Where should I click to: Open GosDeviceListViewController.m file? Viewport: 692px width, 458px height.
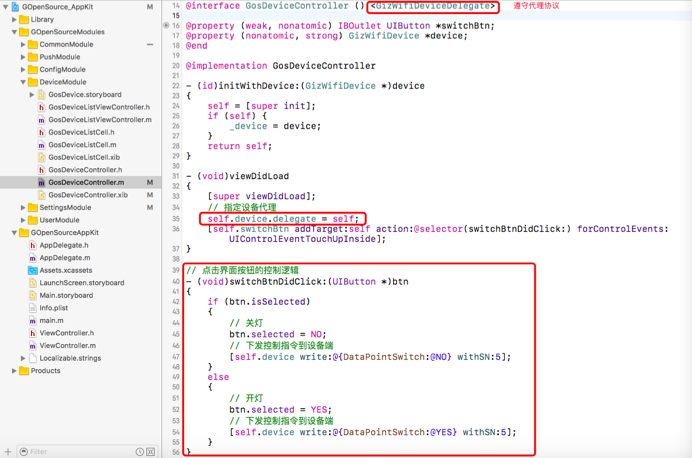100,120
